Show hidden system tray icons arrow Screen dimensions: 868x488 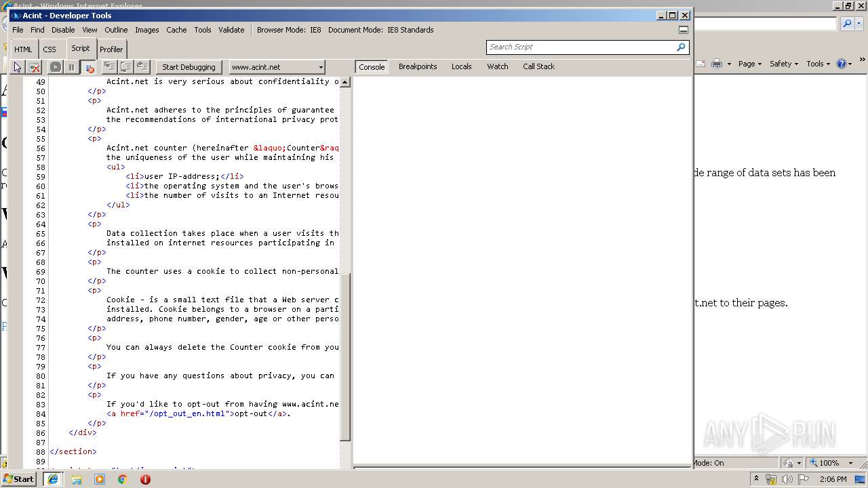(x=756, y=479)
